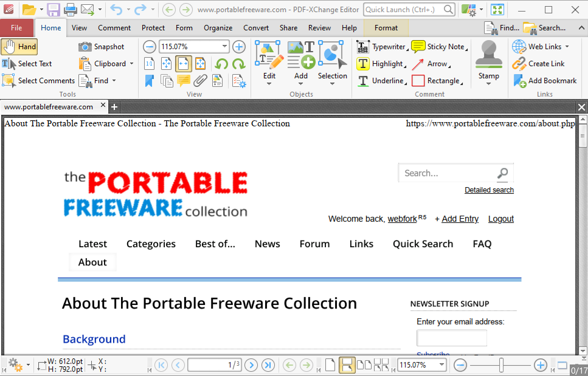Click the status bar zoom slider handle

tap(501, 365)
